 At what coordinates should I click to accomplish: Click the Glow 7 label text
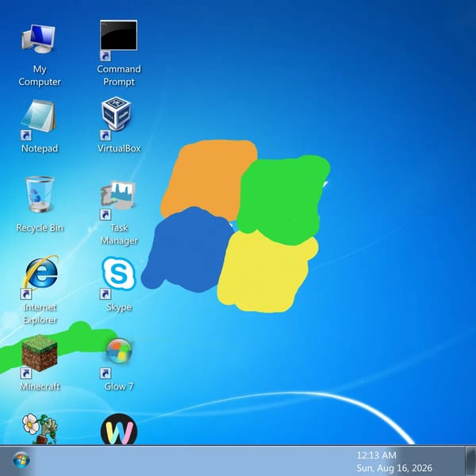pos(119,386)
